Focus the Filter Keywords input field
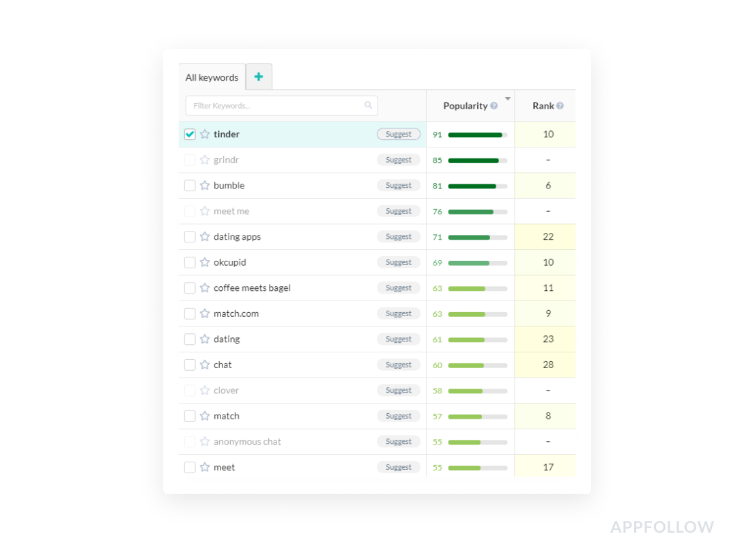Image resolution: width=755 pixels, height=560 pixels. (282, 105)
